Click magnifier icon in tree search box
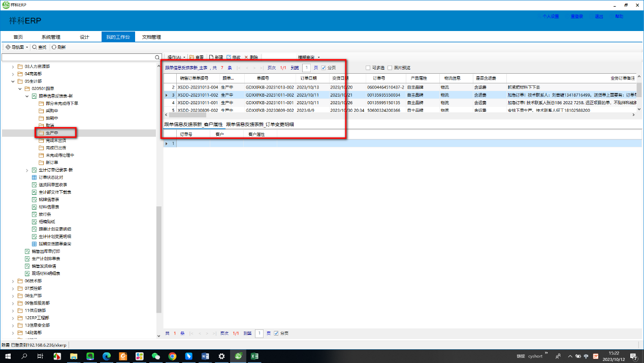The width and height of the screenshot is (644, 363). click(157, 57)
